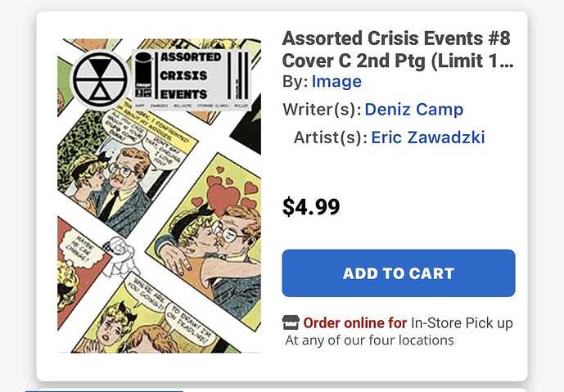Click the In-Store Pick up text

click(462, 322)
